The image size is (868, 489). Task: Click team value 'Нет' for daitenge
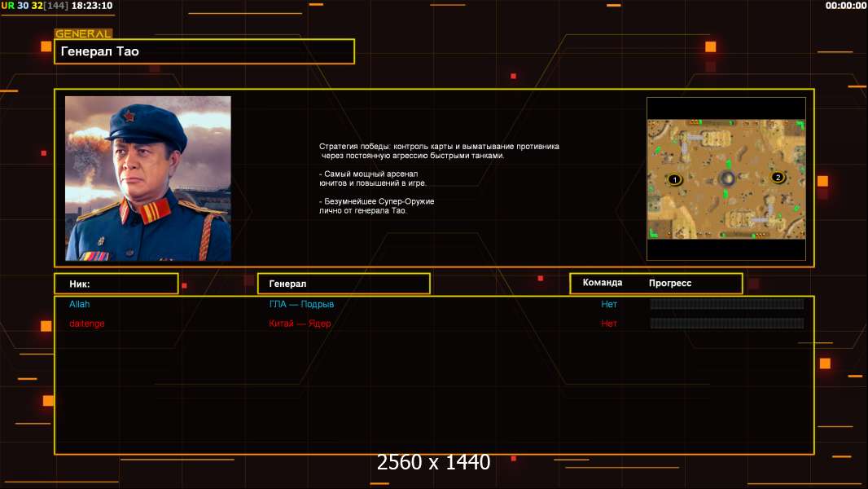[x=609, y=324]
